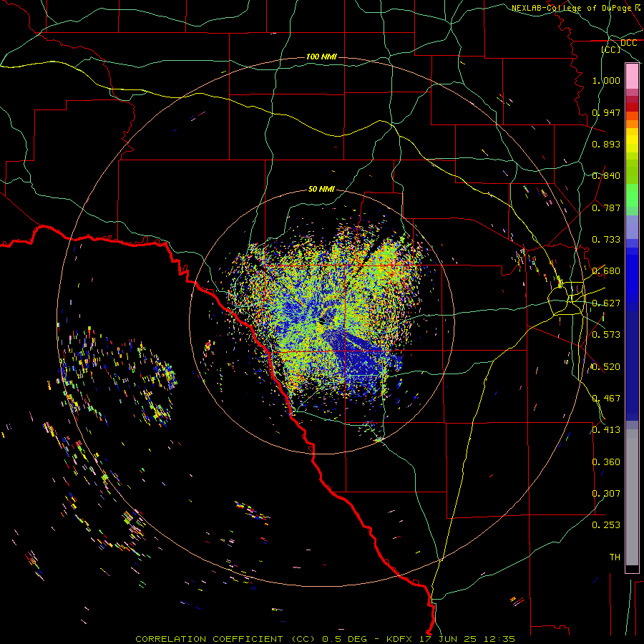This screenshot has width=644, height=644.
Task: Click the DCC product label
Action: [x=628, y=43]
